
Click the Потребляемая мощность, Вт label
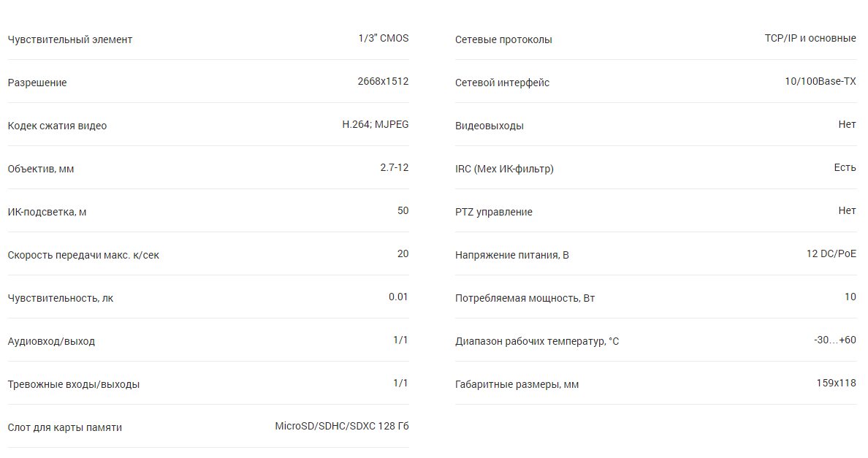point(525,298)
